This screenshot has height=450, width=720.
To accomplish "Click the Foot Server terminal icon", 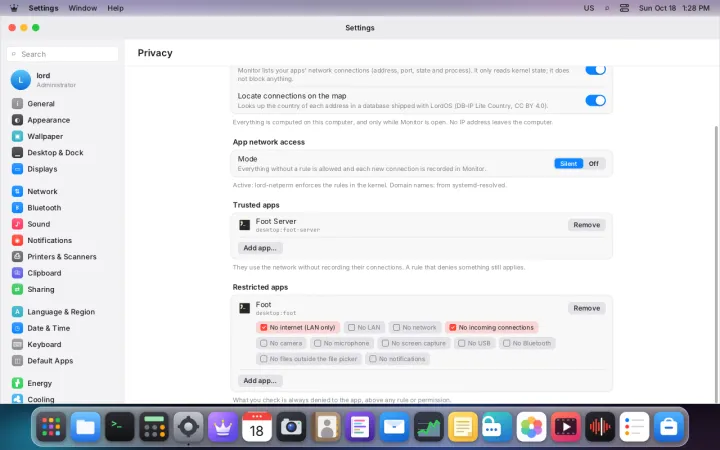I will click(x=245, y=225).
